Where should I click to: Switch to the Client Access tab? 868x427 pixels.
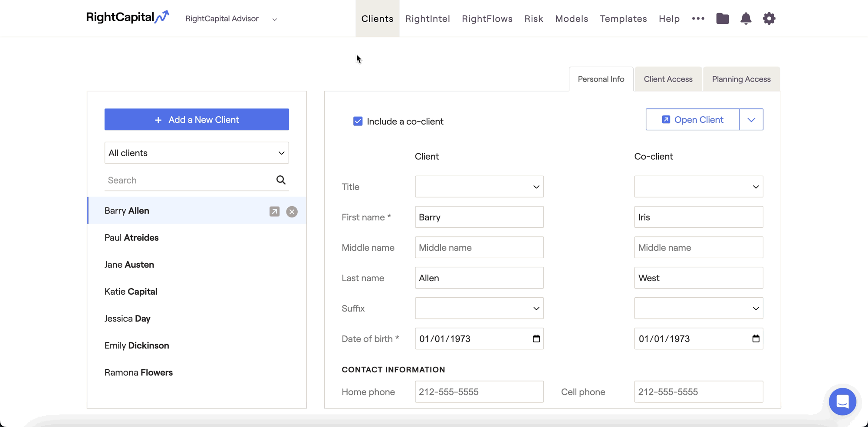[668, 79]
